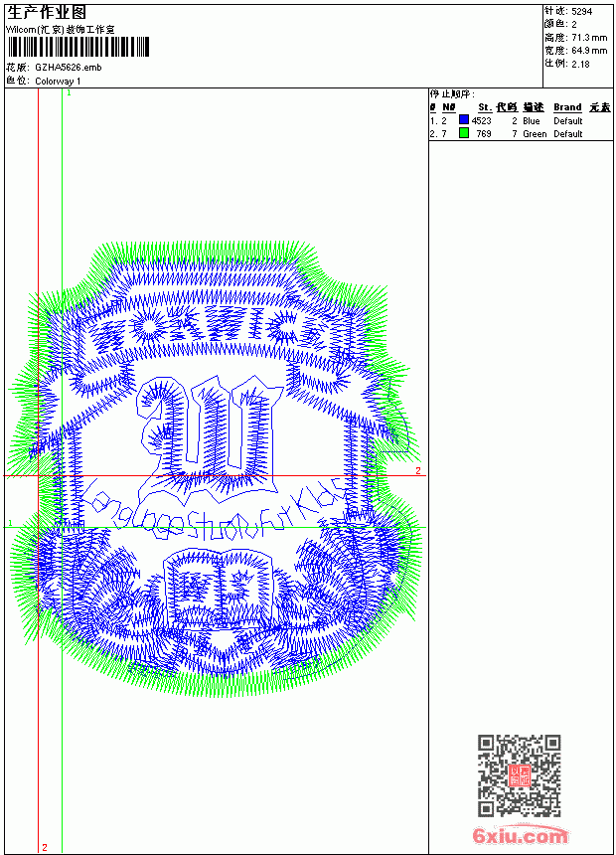
Task: Click the file name GZHA5626.emb
Action: 69,68
